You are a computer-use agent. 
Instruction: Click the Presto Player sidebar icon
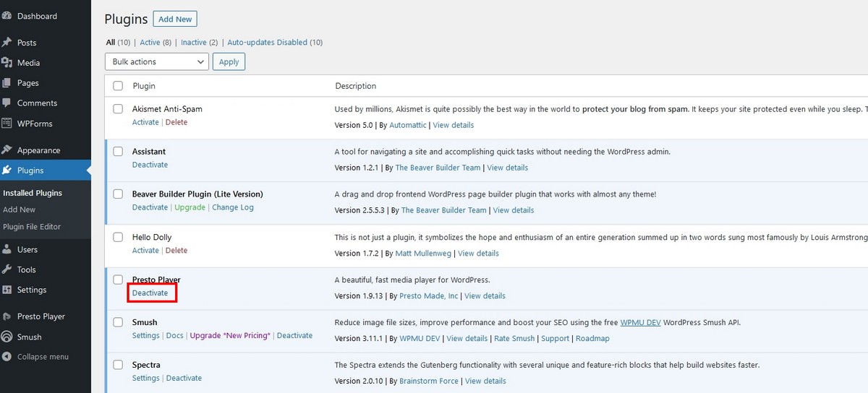pos(7,316)
